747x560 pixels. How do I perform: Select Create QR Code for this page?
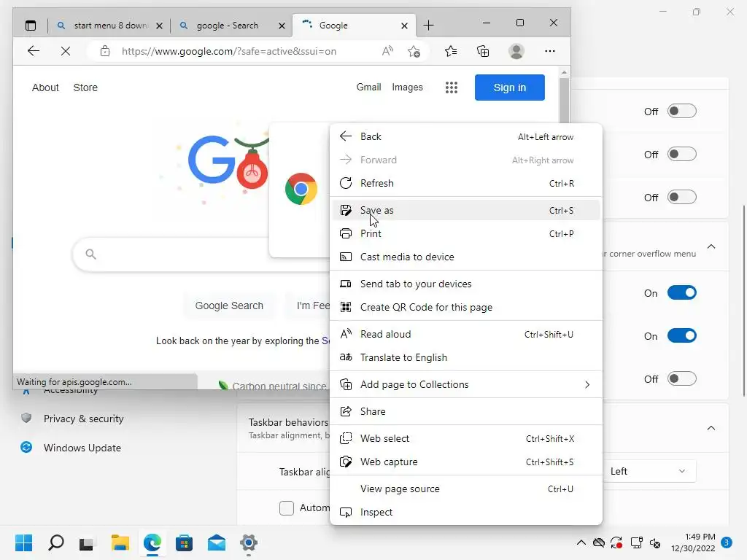point(466,308)
